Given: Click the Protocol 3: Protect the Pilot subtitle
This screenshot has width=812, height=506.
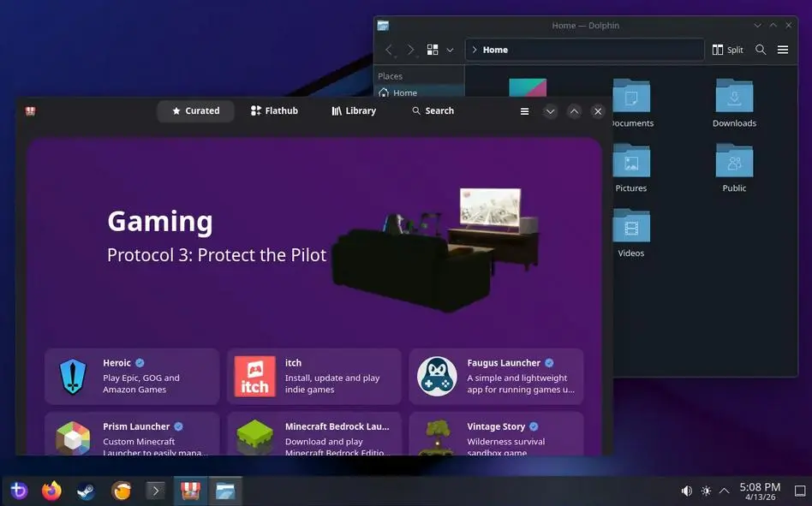Looking at the screenshot, I should point(217,255).
